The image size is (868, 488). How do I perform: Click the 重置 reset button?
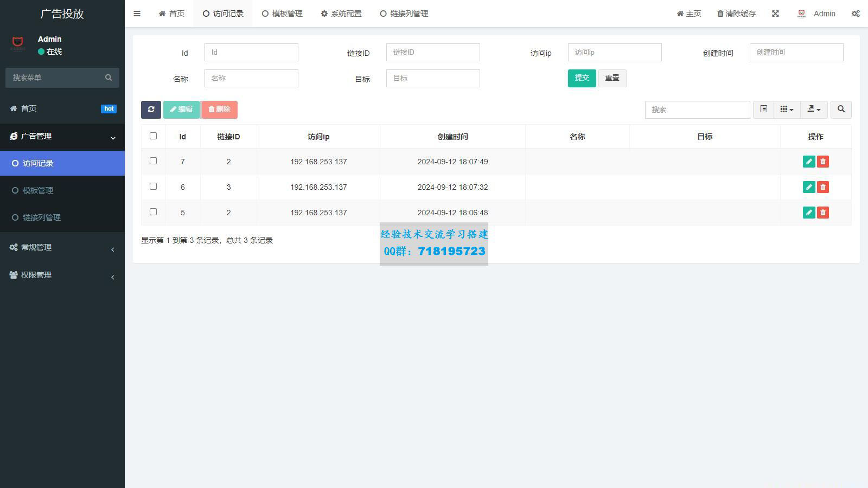coord(612,78)
